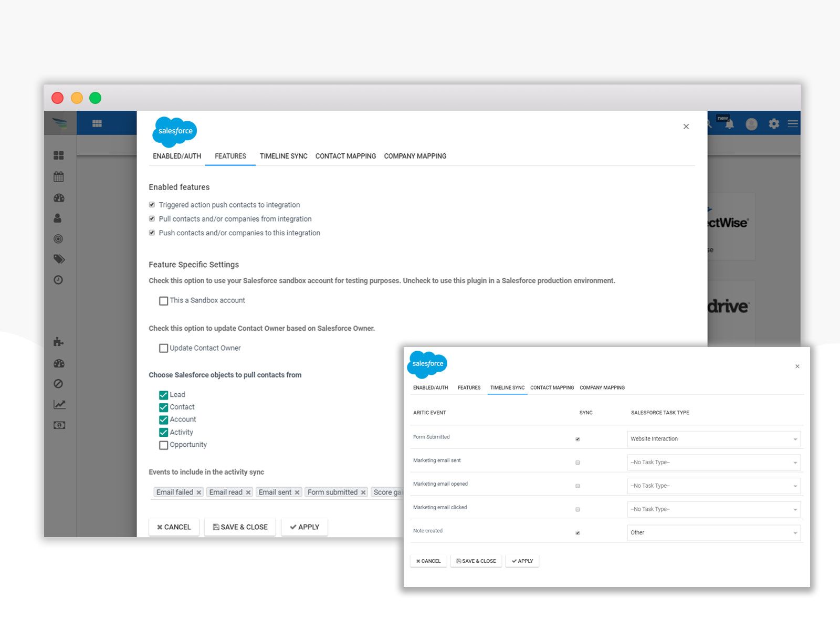Select the FEATURES tab in the large dialog
Screen dimensions: 840x630
click(x=230, y=156)
